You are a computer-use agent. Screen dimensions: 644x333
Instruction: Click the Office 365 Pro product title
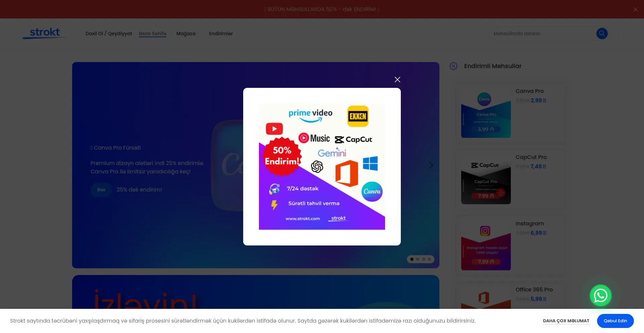[534, 290]
